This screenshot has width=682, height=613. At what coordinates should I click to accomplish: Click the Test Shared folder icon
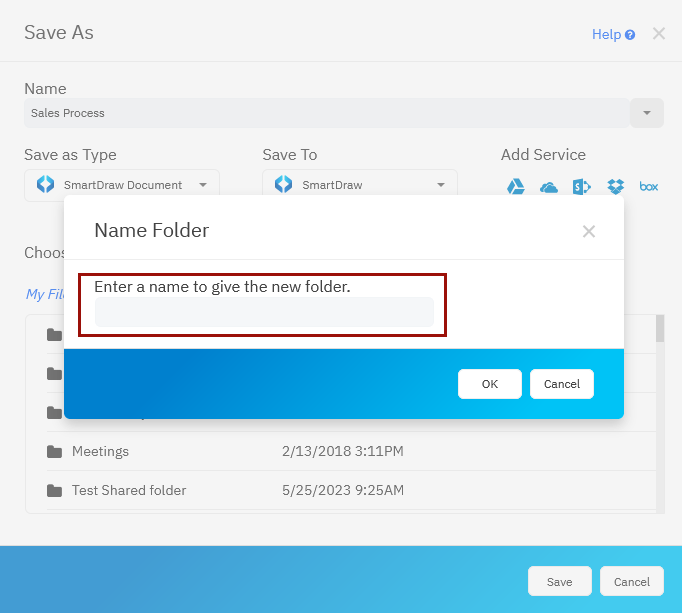(54, 491)
